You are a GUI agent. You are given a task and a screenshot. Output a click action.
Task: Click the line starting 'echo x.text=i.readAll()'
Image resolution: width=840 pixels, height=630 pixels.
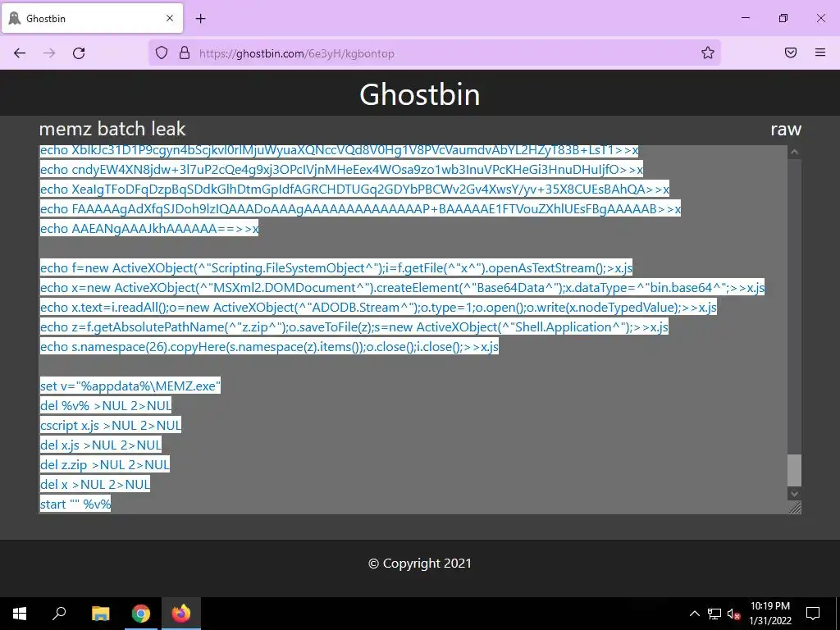click(x=377, y=308)
